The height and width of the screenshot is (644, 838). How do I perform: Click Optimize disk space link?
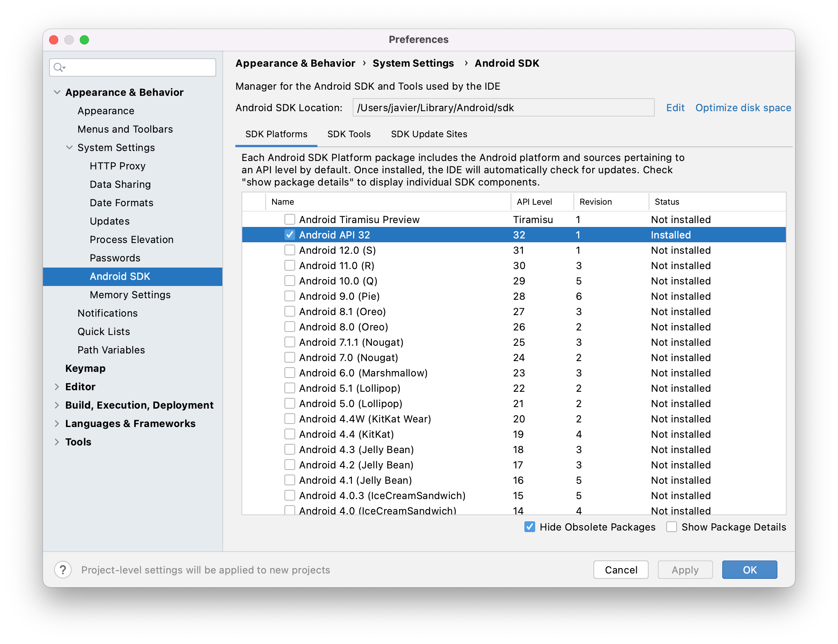pos(743,108)
